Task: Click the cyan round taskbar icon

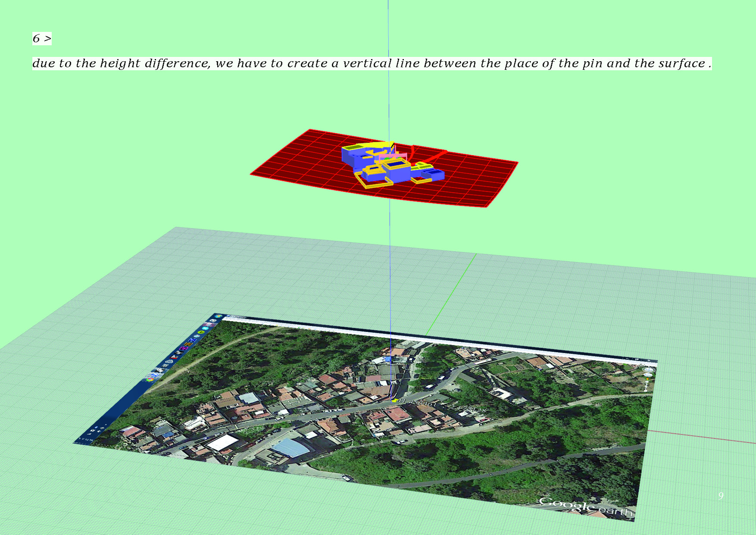Action: click(205, 328)
